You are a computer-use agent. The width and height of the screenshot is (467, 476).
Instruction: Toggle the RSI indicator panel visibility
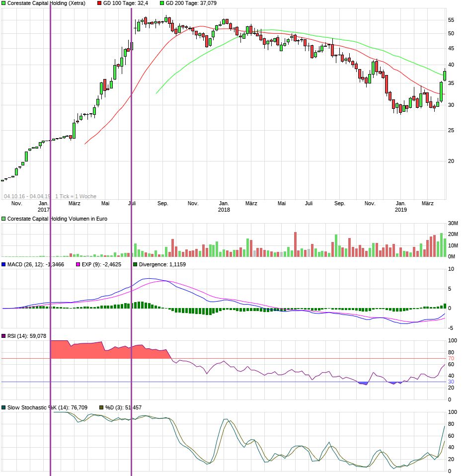tap(3, 336)
